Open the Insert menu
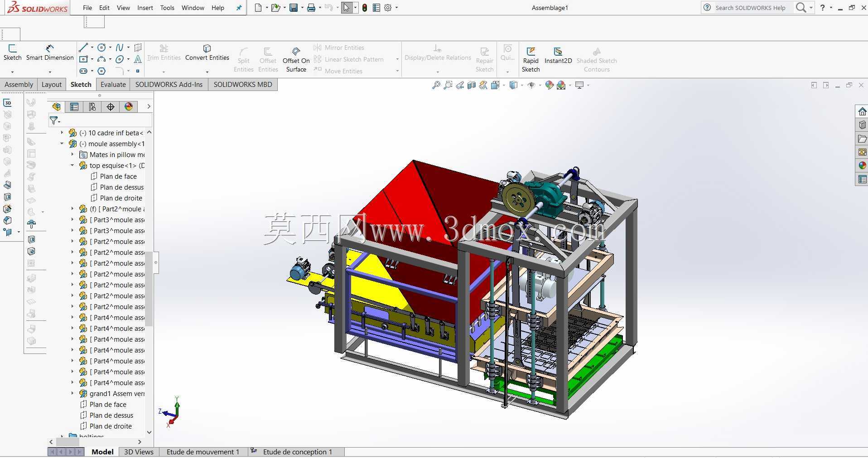The image size is (868, 458). [145, 8]
